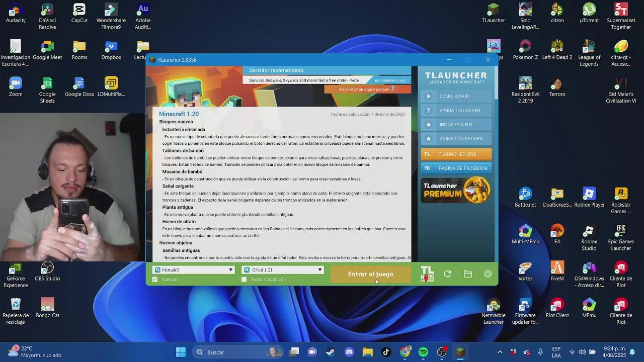Open OBS Studio desktop icon
644x362 pixels.
(x=47, y=271)
